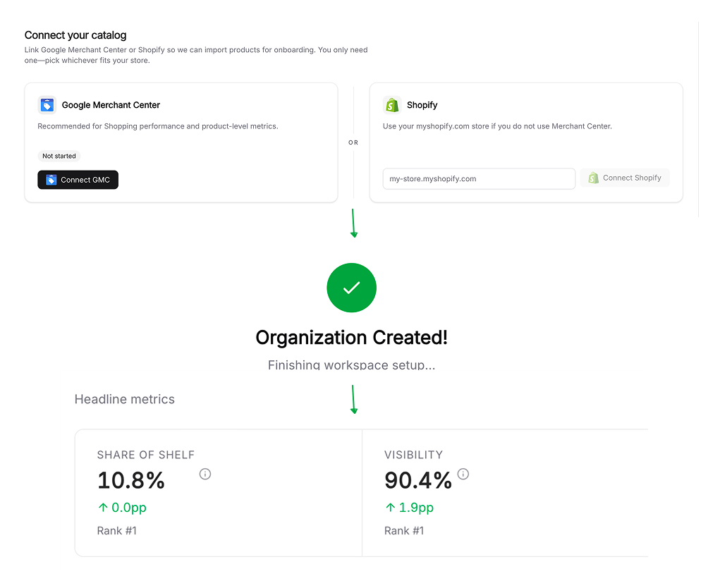This screenshot has width=708, height=588.
Task: Click the Not started status badge
Action: (x=59, y=156)
